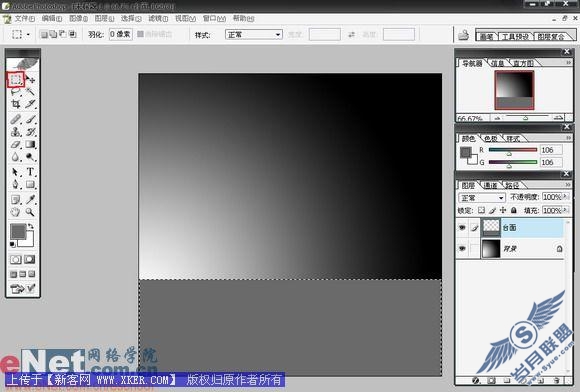Enable Quick Mask mode in toolbox
The width and height of the screenshot is (580, 392).
30,260
